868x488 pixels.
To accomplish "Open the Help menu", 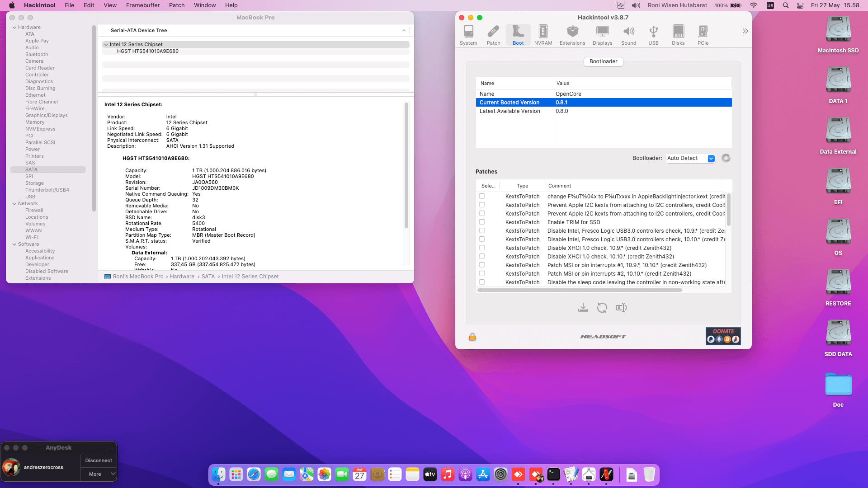I will 231,5.
